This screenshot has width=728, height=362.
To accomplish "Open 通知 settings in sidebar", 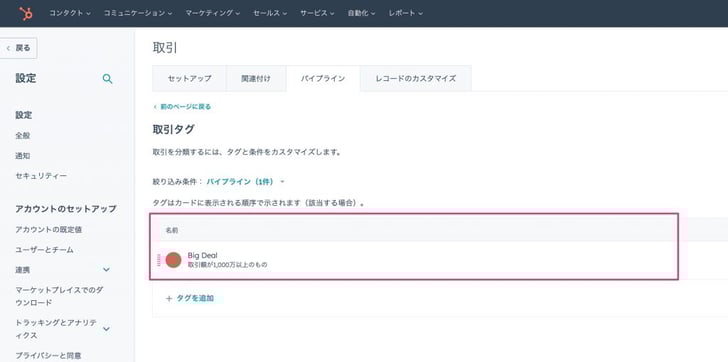I will (x=23, y=156).
